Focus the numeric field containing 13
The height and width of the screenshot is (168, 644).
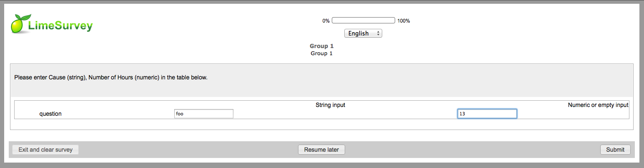487,114
